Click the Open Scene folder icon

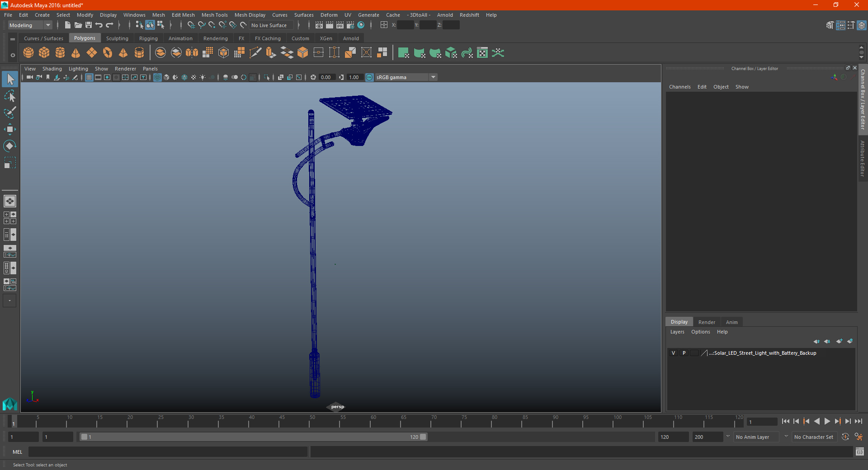[78, 25]
